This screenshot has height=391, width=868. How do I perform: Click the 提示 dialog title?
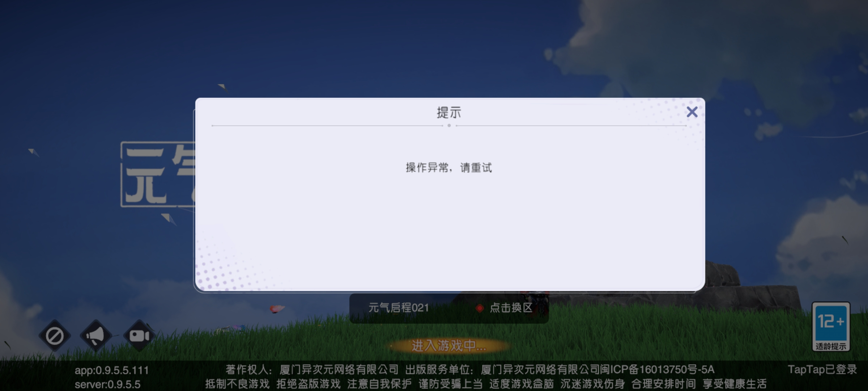[x=449, y=113]
